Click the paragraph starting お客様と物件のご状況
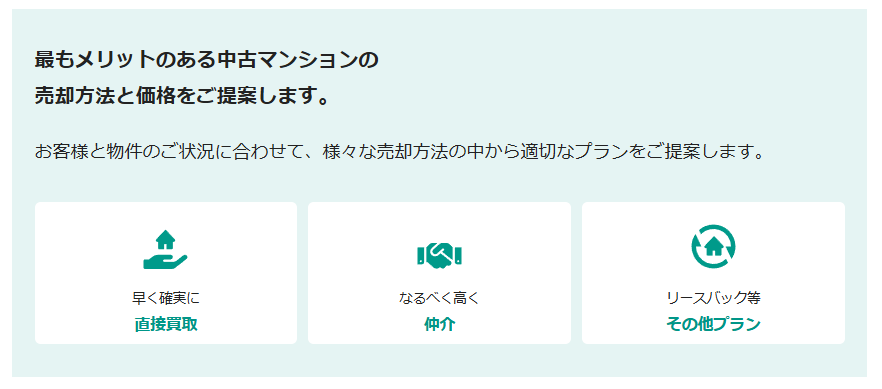882x389 pixels. [400, 152]
